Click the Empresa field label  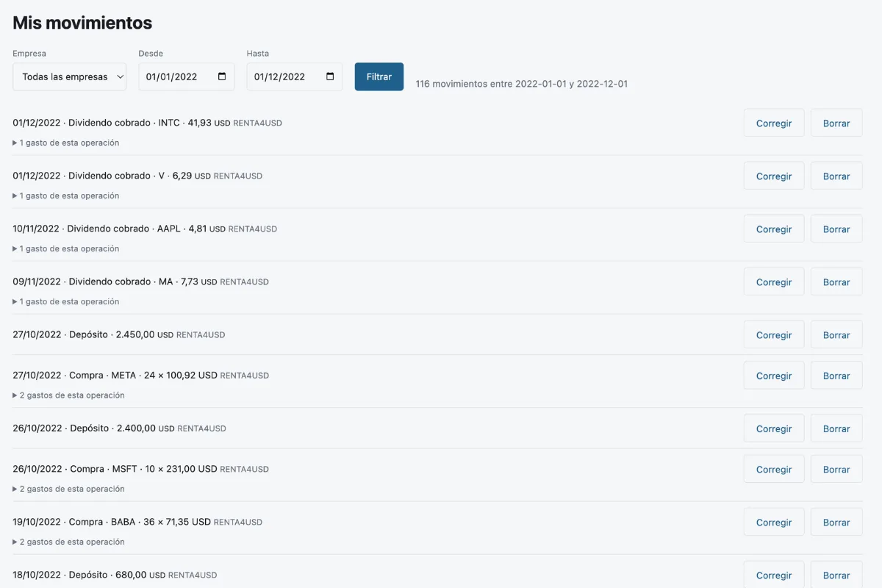[x=29, y=54]
